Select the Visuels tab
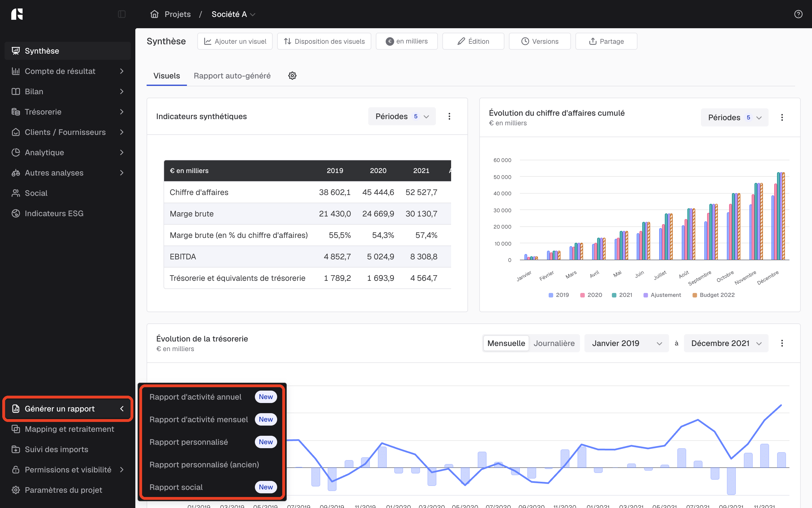The width and height of the screenshot is (812, 508). [167, 76]
